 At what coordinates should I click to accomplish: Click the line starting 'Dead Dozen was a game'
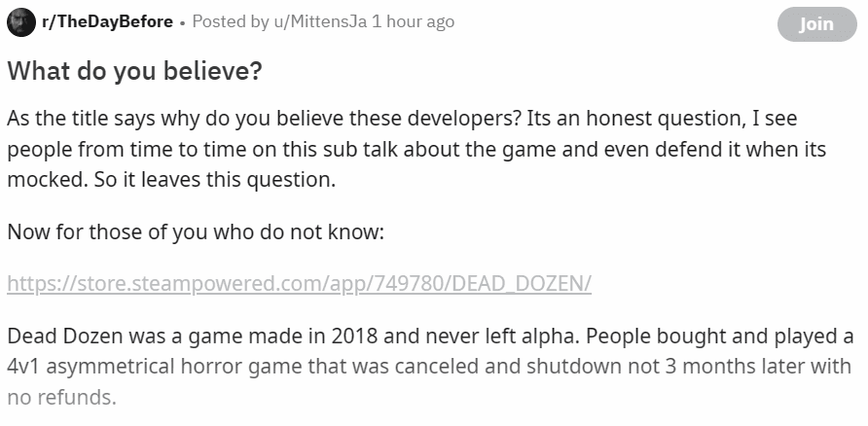pyautogui.click(x=429, y=337)
